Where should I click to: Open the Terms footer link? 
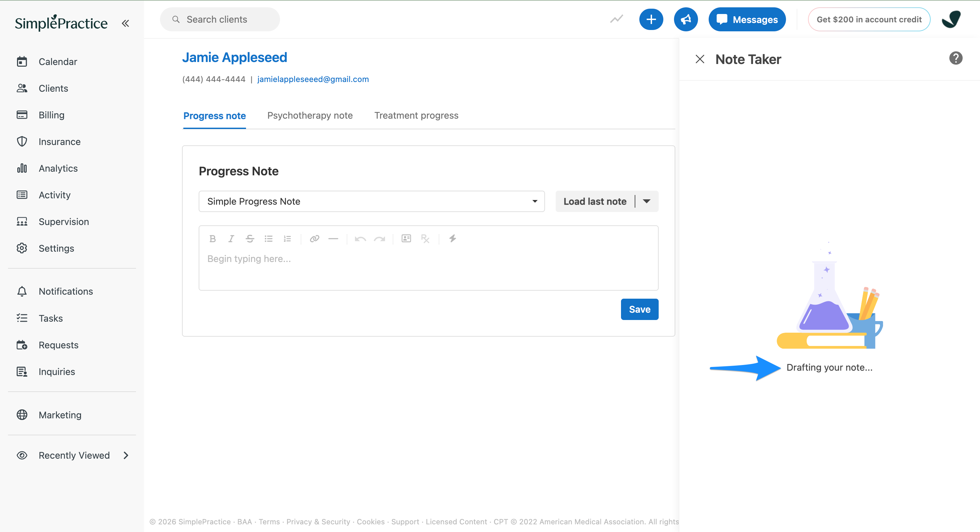pyautogui.click(x=269, y=522)
